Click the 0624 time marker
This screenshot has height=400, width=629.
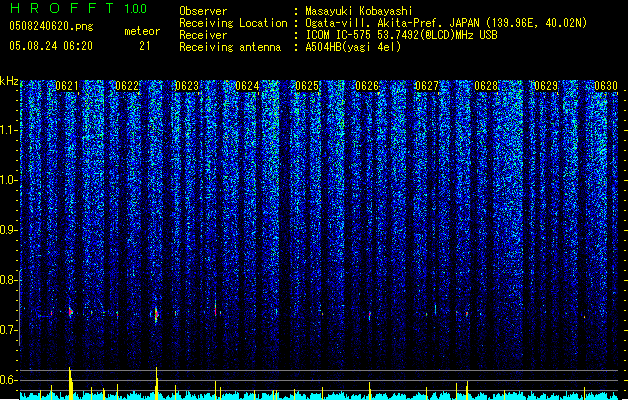pyautogui.click(x=247, y=86)
